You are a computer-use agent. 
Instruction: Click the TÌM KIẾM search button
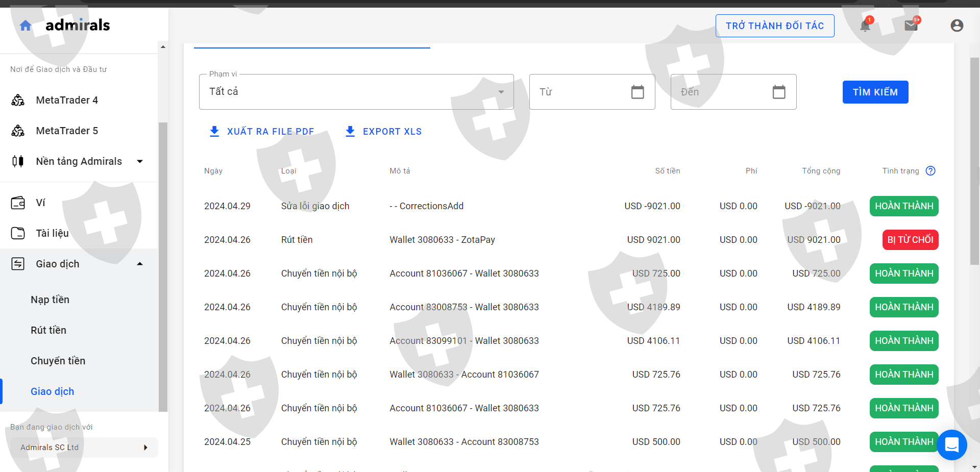click(x=875, y=92)
